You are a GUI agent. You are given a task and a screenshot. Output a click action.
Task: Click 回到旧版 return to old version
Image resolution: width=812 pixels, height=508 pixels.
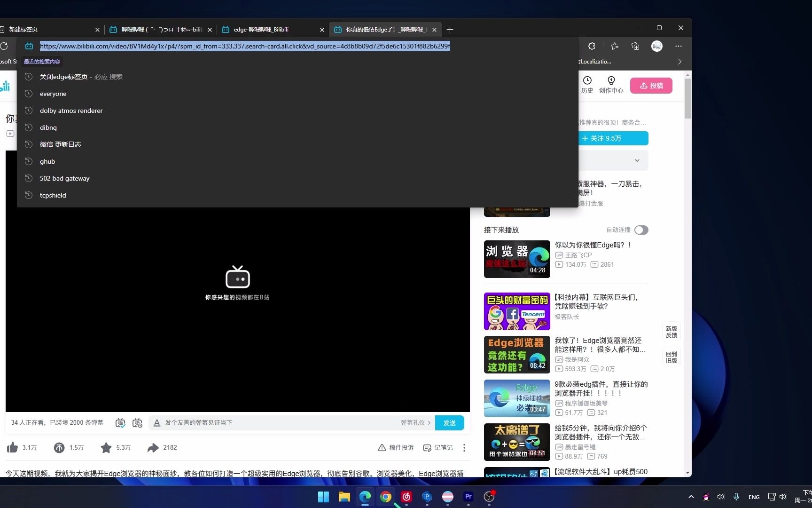[671, 357]
